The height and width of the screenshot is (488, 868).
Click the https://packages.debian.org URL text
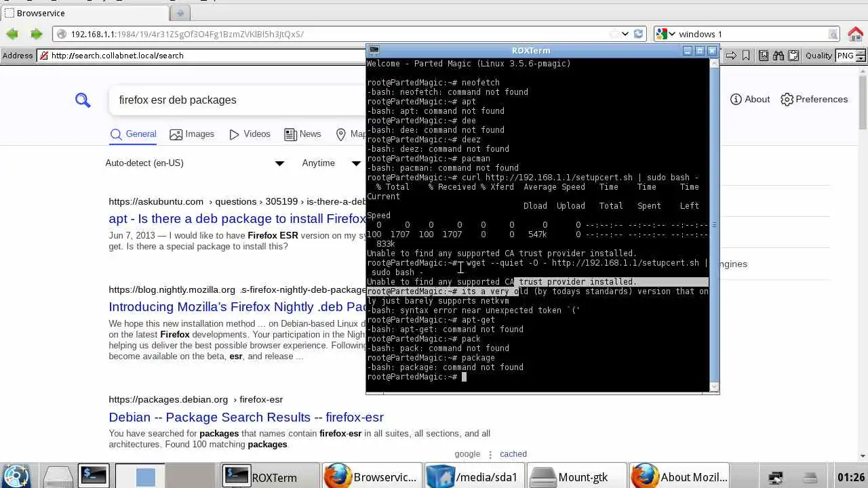[168, 400]
